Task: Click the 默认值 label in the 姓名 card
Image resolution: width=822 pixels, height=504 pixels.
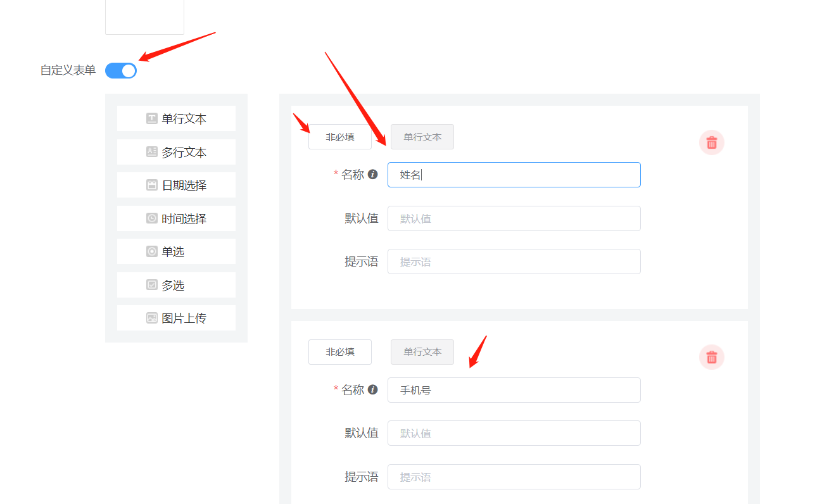Action: click(x=362, y=218)
